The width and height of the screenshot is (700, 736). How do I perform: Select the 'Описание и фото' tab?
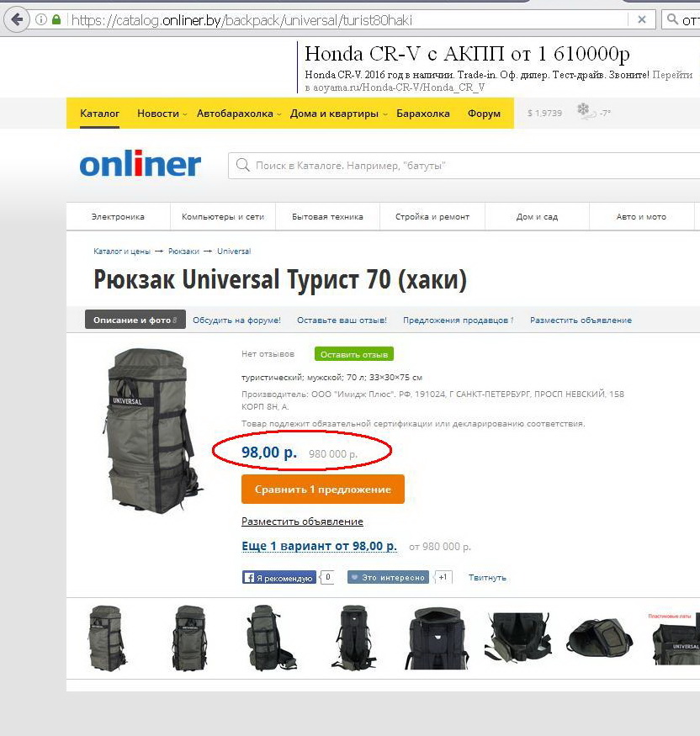click(x=134, y=320)
